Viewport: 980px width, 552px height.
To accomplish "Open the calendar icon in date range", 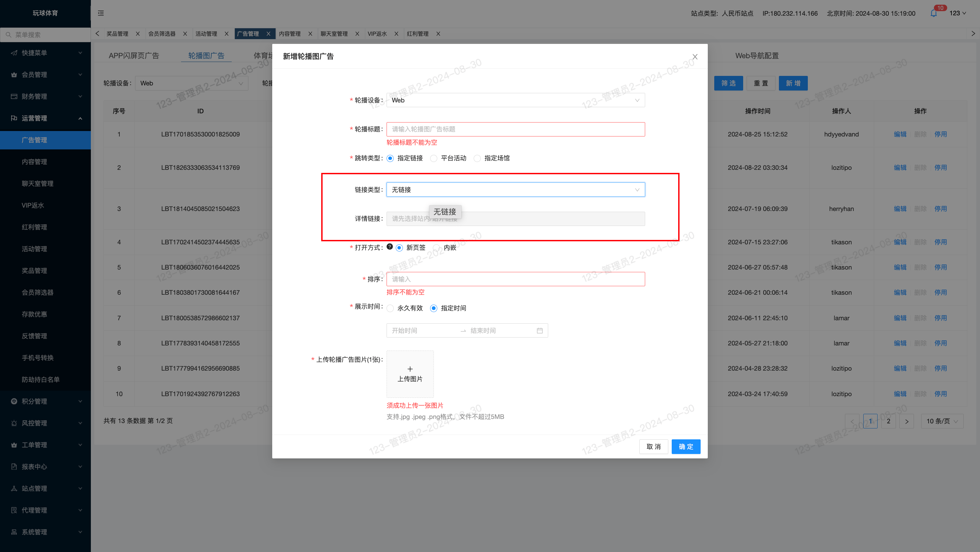I will pyautogui.click(x=539, y=330).
